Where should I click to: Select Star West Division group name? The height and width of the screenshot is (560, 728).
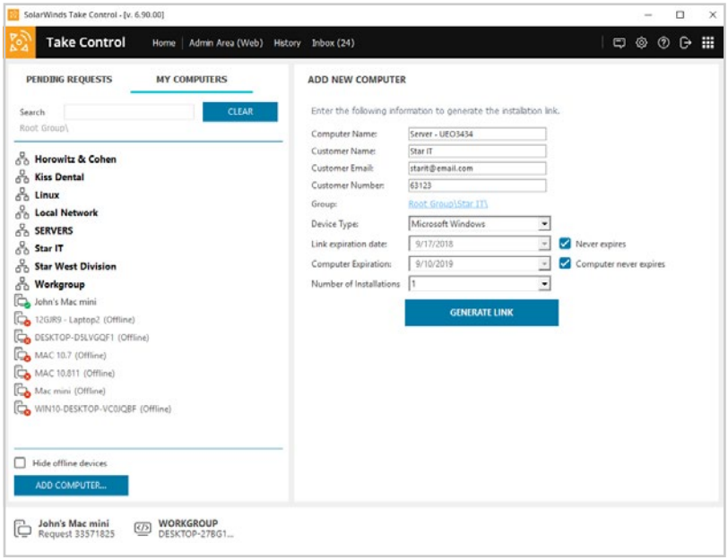[75, 266]
